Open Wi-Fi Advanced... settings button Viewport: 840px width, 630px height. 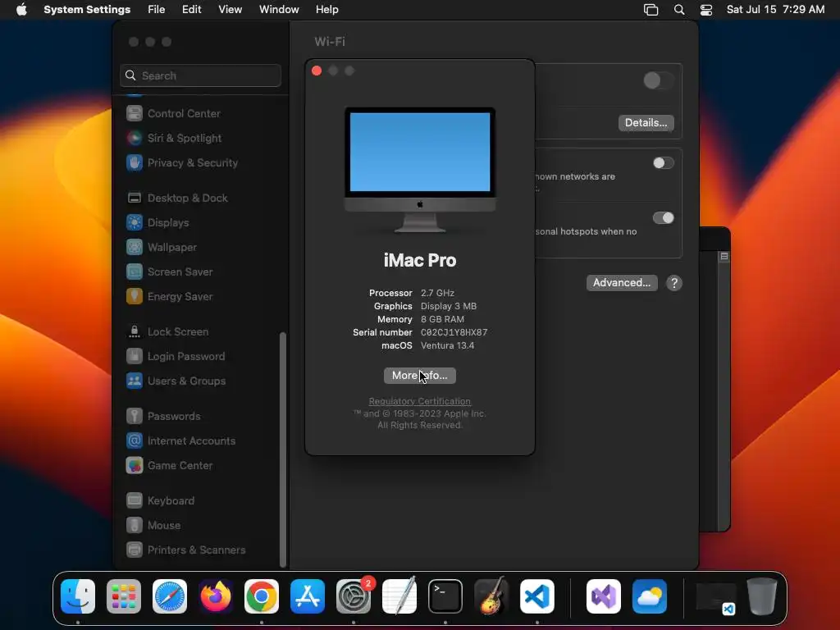pyautogui.click(x=622, y=283)
